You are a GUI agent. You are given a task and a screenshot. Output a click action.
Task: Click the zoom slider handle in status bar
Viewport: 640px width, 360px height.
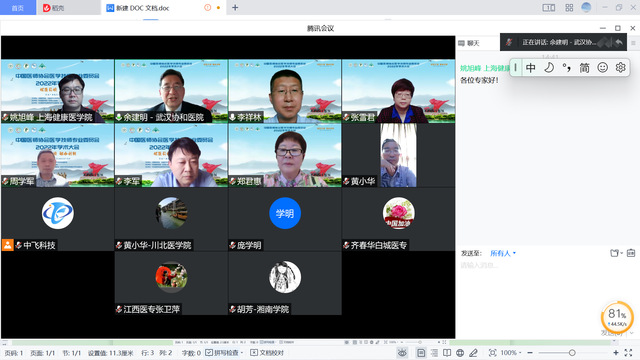click(x=572, y=353)
